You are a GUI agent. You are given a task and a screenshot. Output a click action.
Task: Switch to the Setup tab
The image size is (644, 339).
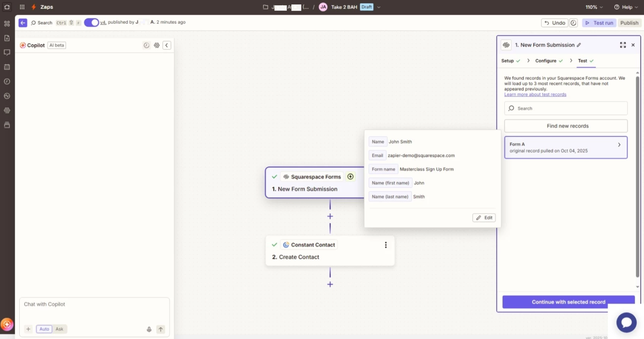point(507,61)
